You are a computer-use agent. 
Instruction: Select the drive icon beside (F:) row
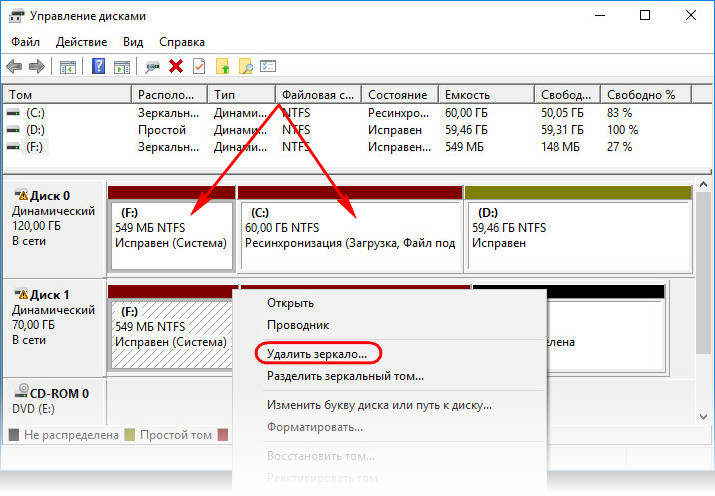pos(13,147)
